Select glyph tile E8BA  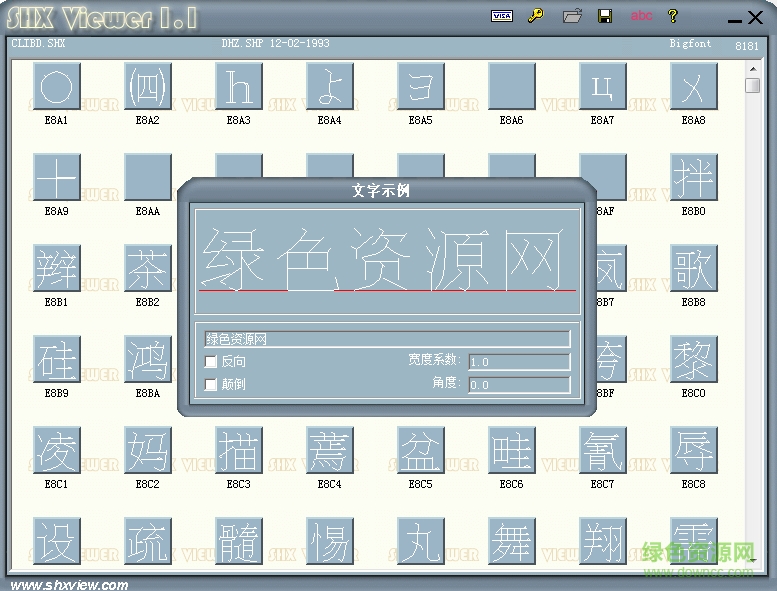pyautogui.click(x=148, y=359)
